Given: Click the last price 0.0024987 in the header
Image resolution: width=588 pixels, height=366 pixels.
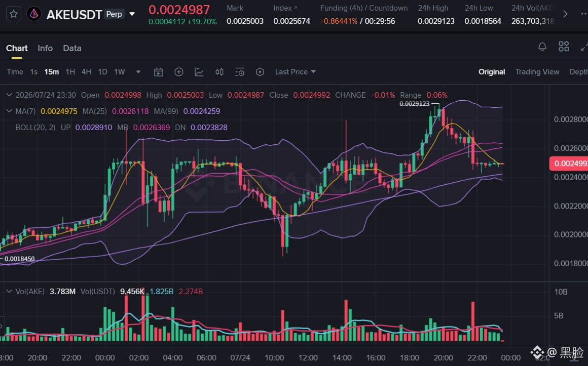Looking at the screenshot, I should 179,10.
